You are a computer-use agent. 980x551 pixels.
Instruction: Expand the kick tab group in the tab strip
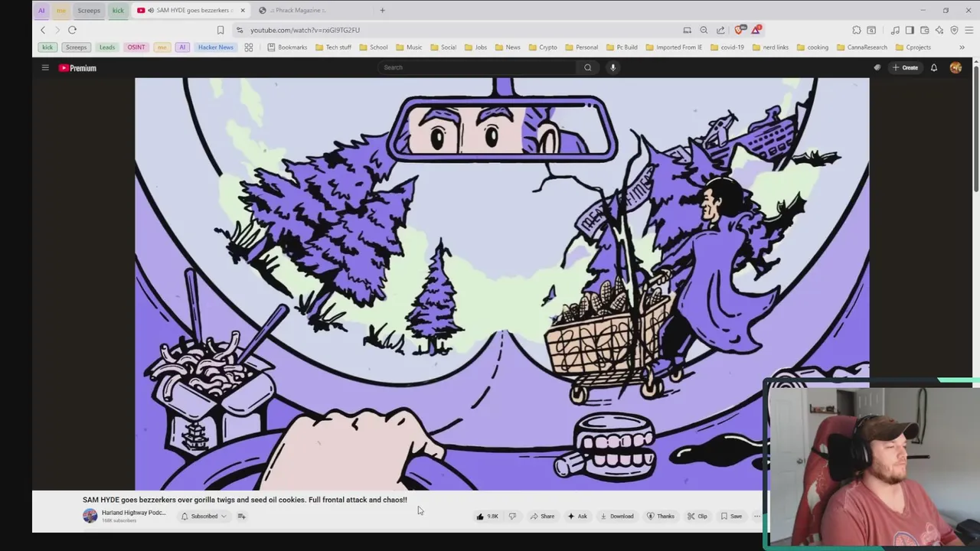118,11
